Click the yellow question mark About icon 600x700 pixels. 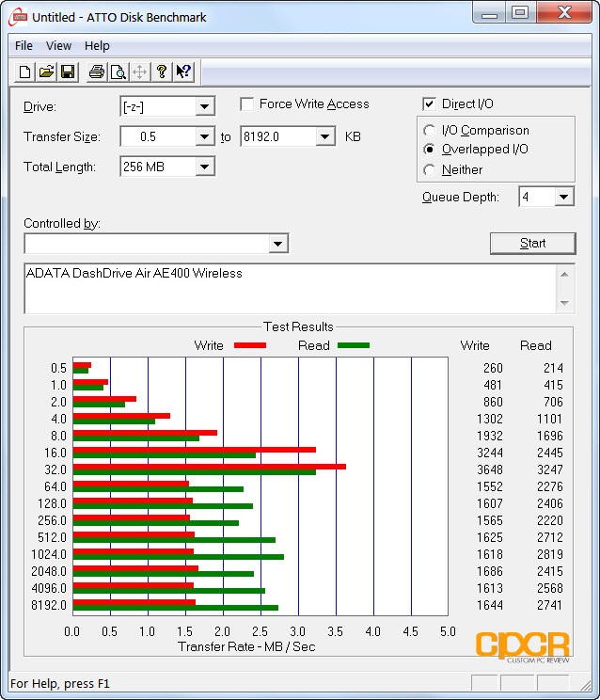click(162, 72)
